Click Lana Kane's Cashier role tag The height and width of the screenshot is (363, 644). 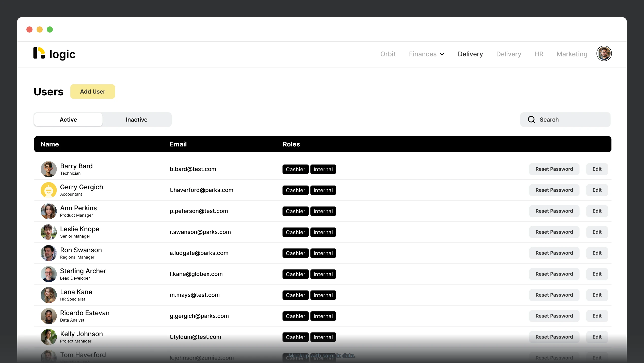295,295
